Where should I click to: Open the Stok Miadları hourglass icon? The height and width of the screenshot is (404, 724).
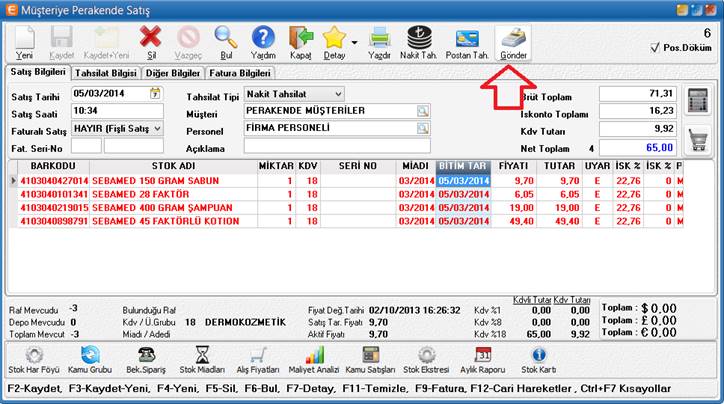(x=202, y=358)
